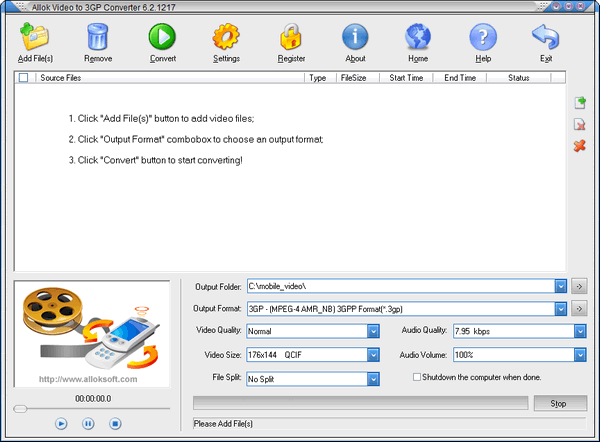Click the conversion progress bar
The image size is (600, 442).
click(360, 403)
